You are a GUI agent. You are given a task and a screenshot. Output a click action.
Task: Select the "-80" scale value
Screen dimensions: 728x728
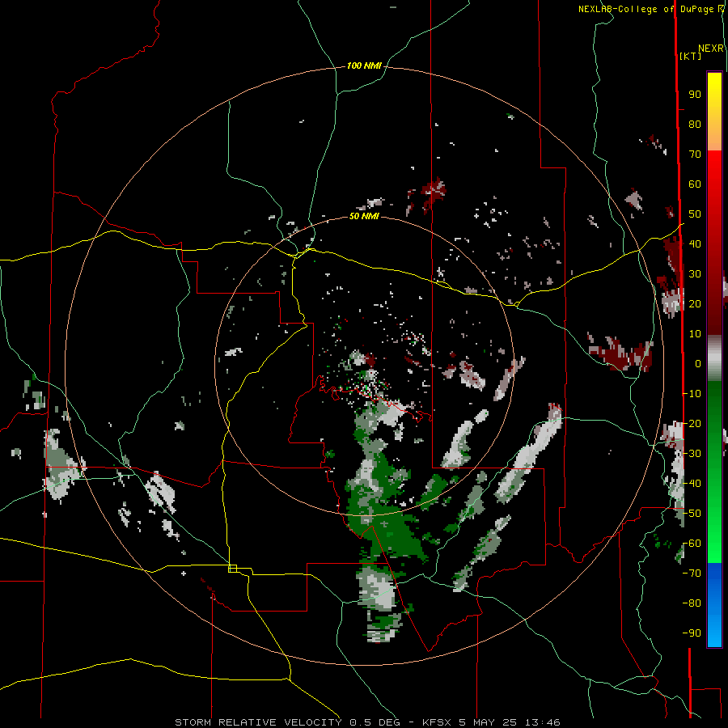pos(692,603)
